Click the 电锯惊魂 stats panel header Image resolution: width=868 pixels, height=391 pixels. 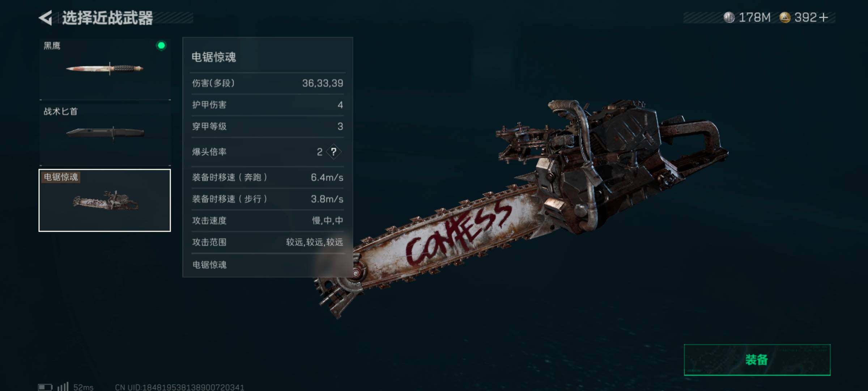(268, 57)
